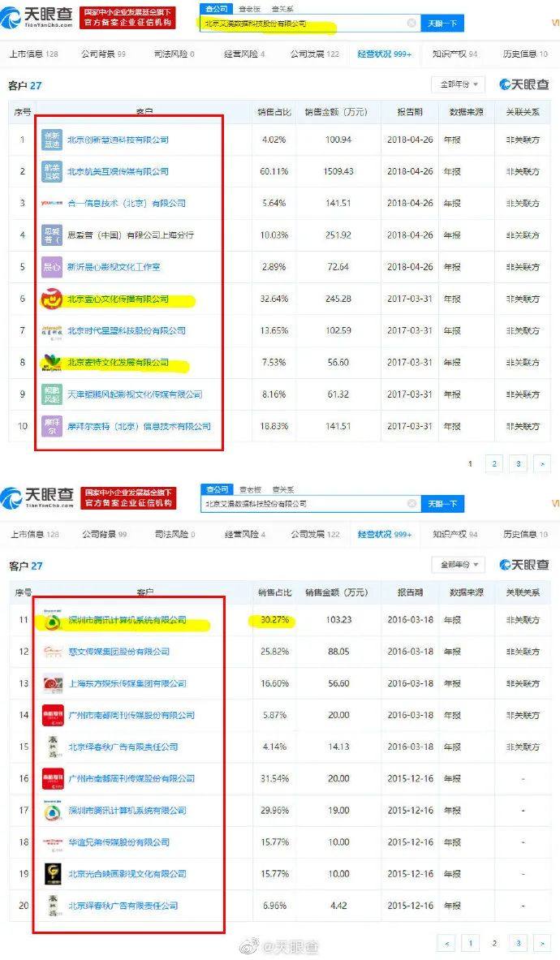
Task: Jump to page 3 in the lower pagination
Action: tap(518, 943)
